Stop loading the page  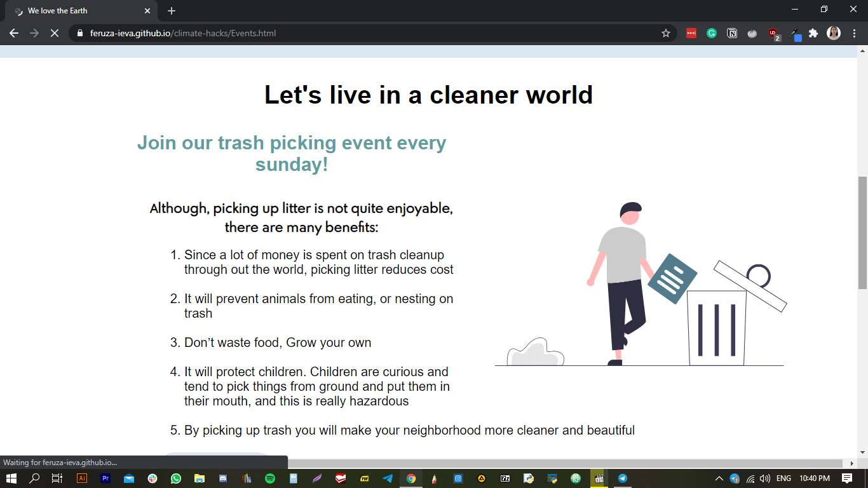(55, 33)
